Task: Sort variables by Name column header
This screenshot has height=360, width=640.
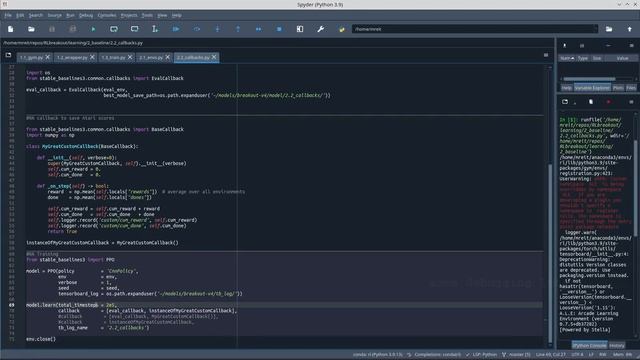Action: pyautogui.click(x=567, y=58)
